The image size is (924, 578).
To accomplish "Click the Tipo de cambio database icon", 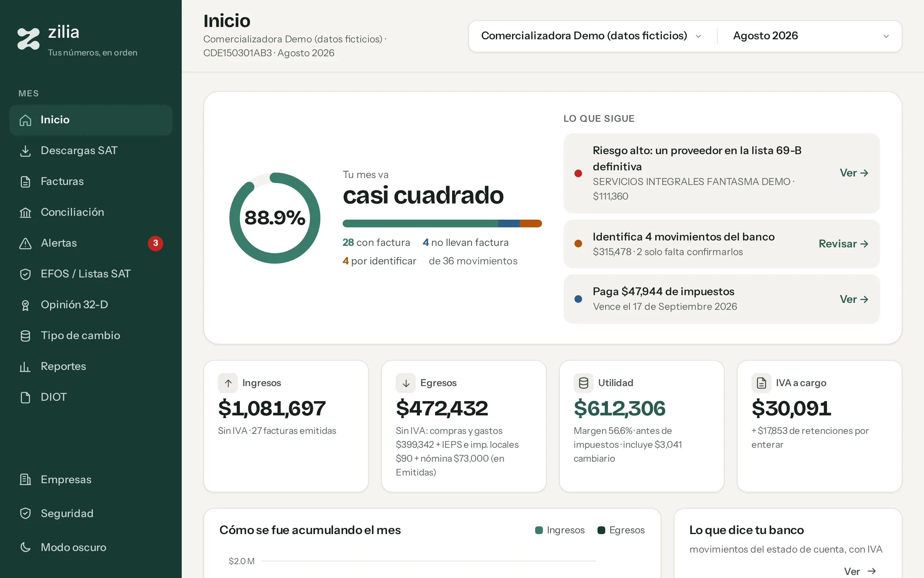I will pyautogui.click(x=25, y=336).
